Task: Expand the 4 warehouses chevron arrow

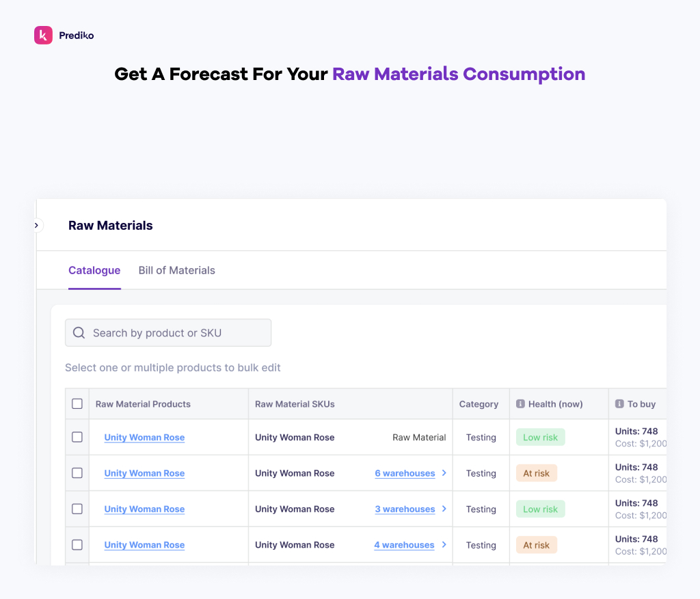Action: tap(444, 545)
